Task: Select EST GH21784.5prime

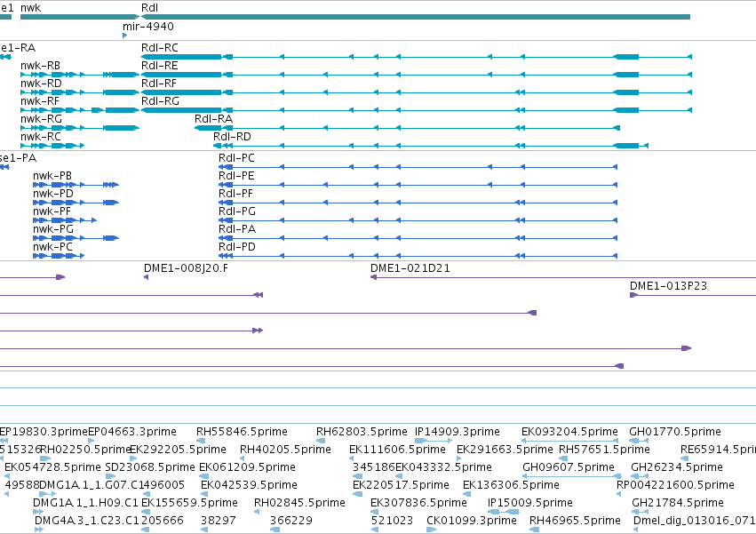Action: click(678, 503)
